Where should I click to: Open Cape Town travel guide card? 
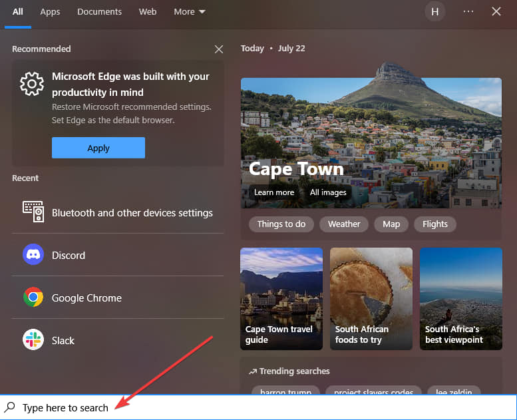[x=281, y=299]
